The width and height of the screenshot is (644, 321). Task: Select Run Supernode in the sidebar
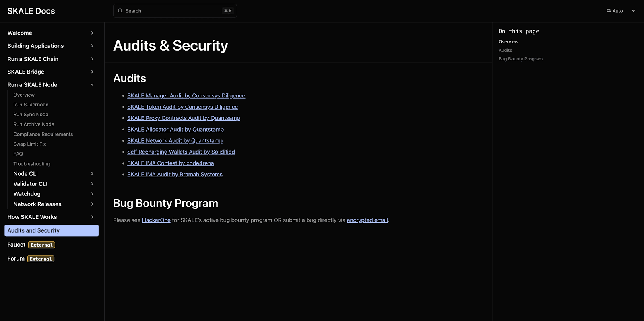[31, 105]
